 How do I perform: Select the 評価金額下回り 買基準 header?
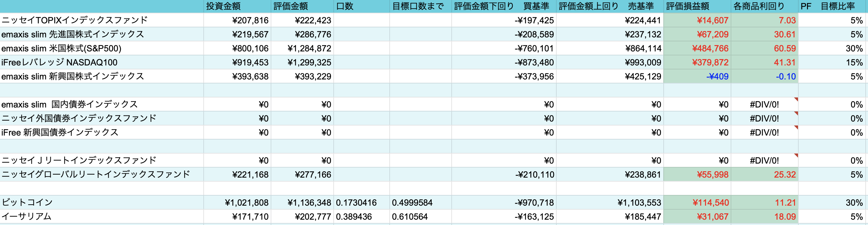click(504, 6)
